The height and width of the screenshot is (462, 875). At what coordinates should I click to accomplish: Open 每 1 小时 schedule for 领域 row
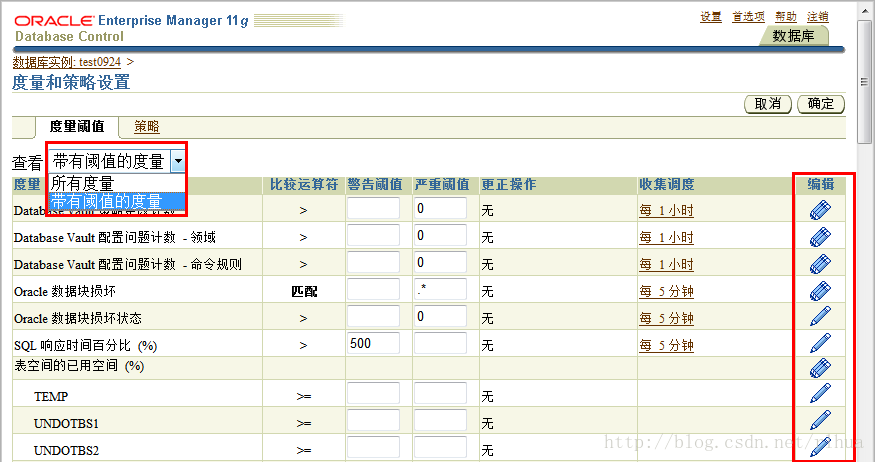click(666, 237)
